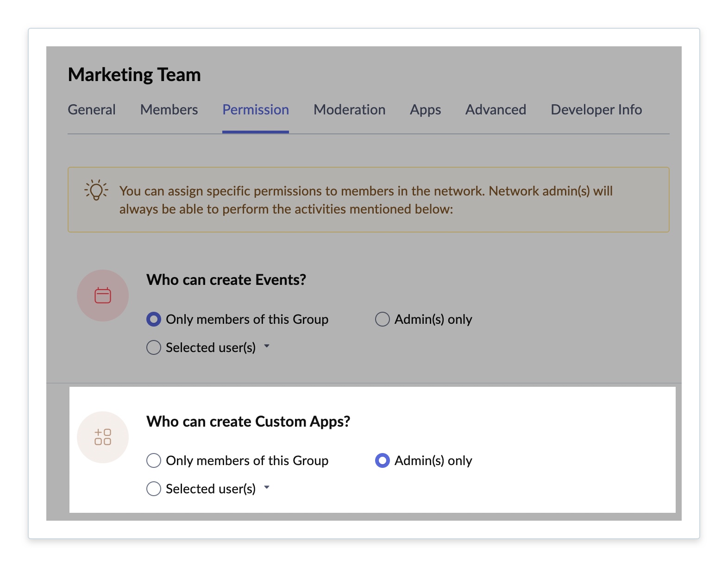Pick Admin(s) only for Custom Apps
Viewport: 728px width, 567px height.
[382, 460]
